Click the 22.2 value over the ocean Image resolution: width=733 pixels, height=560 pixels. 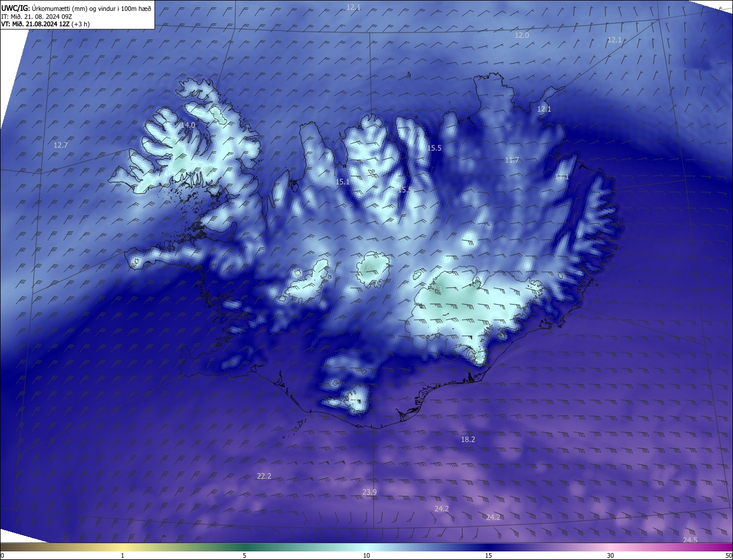pos(264,476)
